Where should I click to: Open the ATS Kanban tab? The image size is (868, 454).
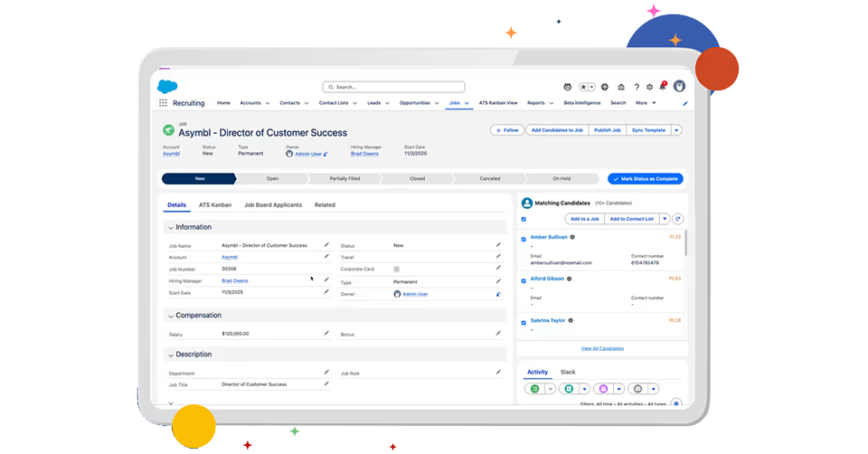coord(215,205)
